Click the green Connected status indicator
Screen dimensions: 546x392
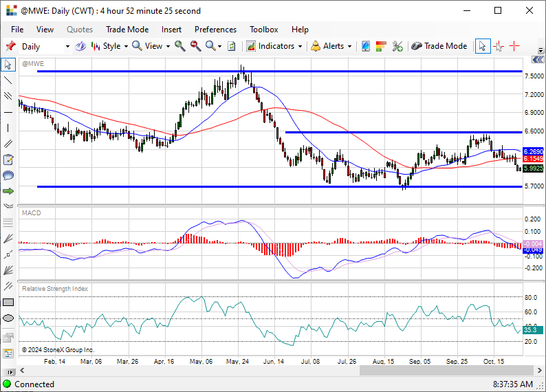point(7,384)
